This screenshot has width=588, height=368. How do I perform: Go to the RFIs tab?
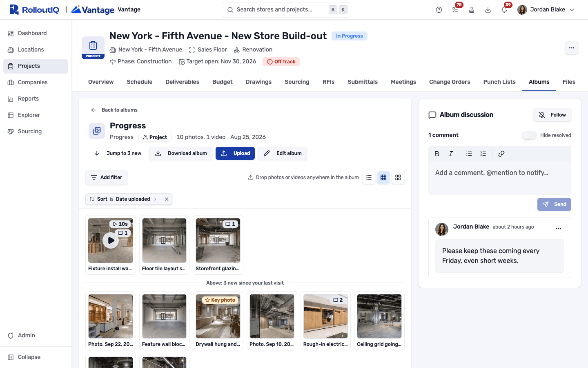[328, 82]
